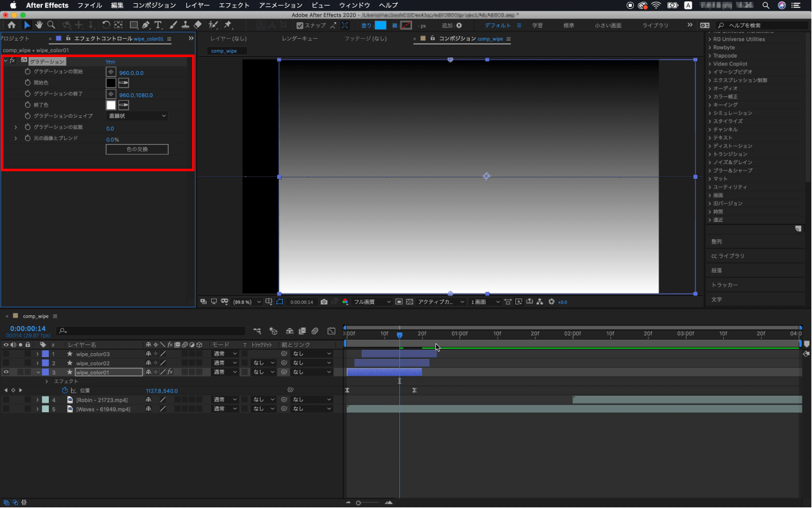Show wipe_color03 layer via eye toggle
The width and height of the screenshot is (812, 508).
[6, 354]
